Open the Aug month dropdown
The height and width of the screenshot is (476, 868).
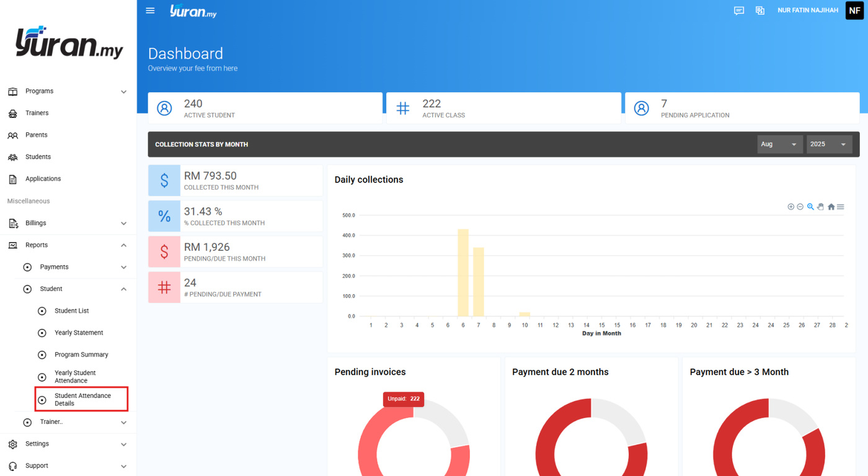(x=779, y=144)
